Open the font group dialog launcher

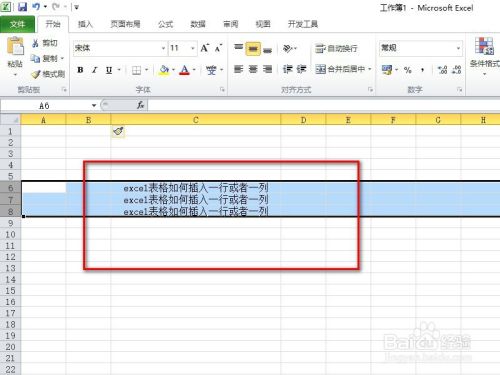pos(222,90)
